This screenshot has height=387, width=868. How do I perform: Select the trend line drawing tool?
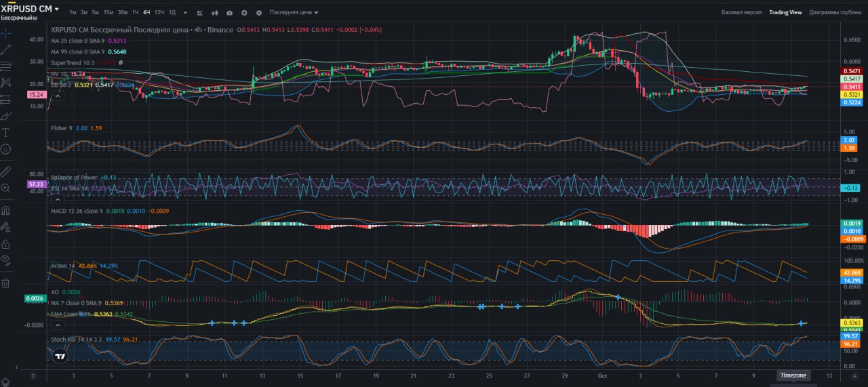tap(6, 49)
